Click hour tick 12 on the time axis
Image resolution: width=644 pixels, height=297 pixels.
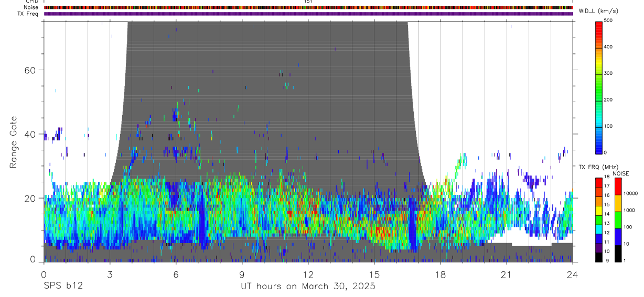point(308,274)
